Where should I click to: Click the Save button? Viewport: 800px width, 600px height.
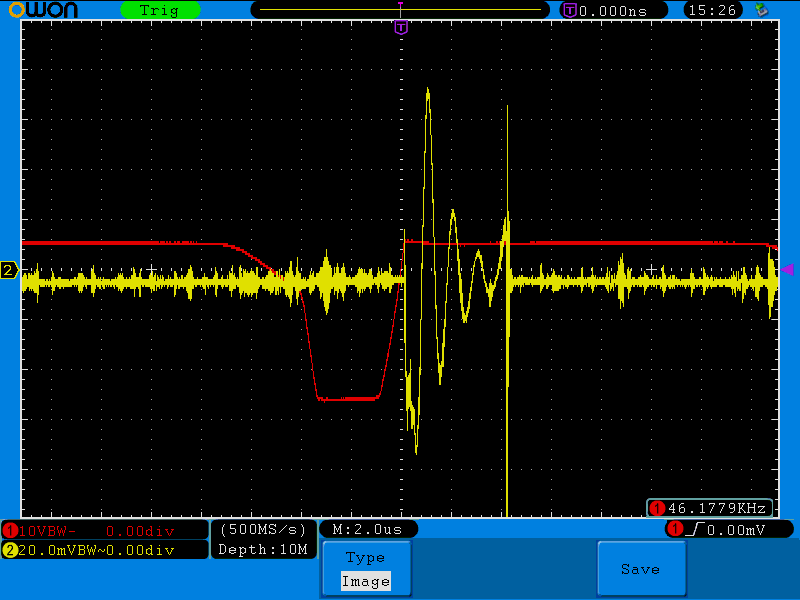click(x=641, y=568)
